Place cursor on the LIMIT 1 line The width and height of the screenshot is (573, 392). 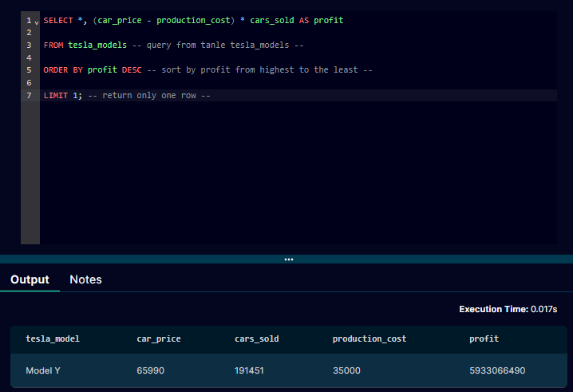(x=298, y=96)
